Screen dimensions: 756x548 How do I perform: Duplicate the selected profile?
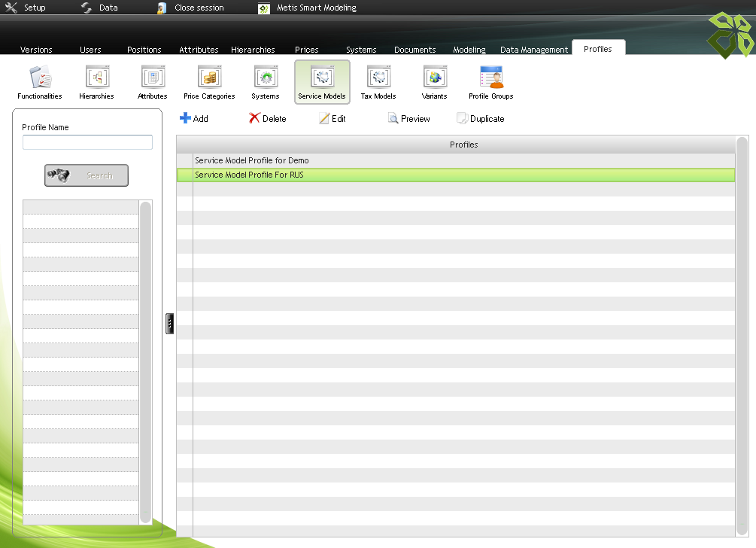[x=480, y=118]
